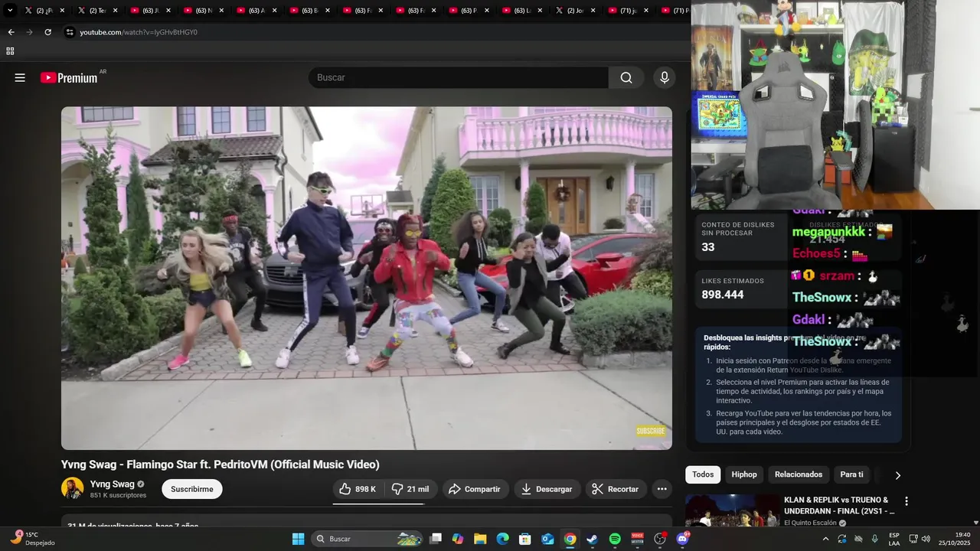Show more filter chips with right chevron
Viewport: 980px width, 551px height.
pyautogui.click(x=897, y=475)
